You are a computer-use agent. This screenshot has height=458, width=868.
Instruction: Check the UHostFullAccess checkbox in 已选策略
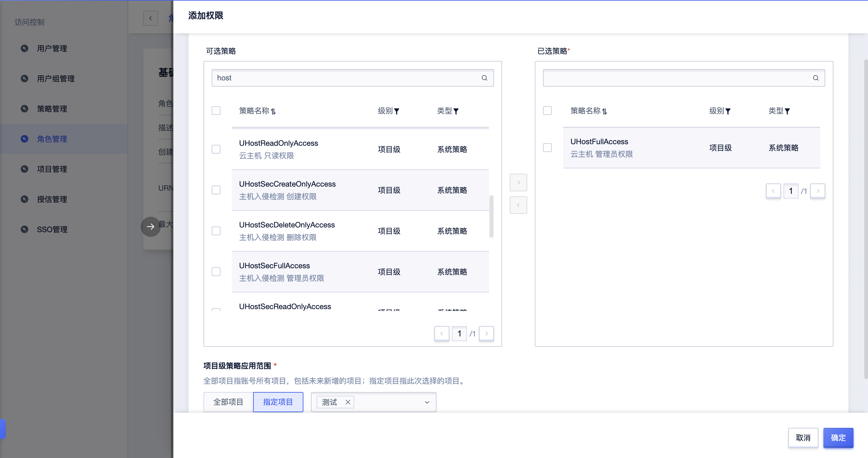tap(547, 147)
